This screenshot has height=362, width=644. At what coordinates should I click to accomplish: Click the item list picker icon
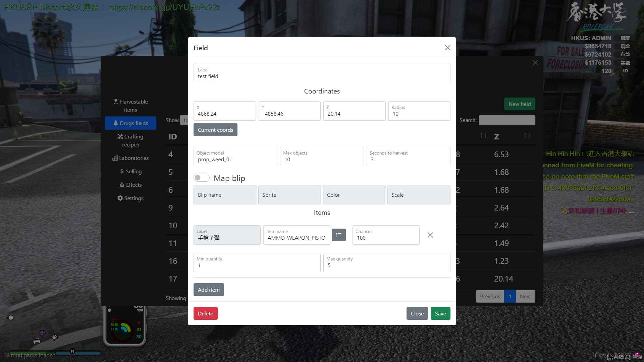coord(338,235)
